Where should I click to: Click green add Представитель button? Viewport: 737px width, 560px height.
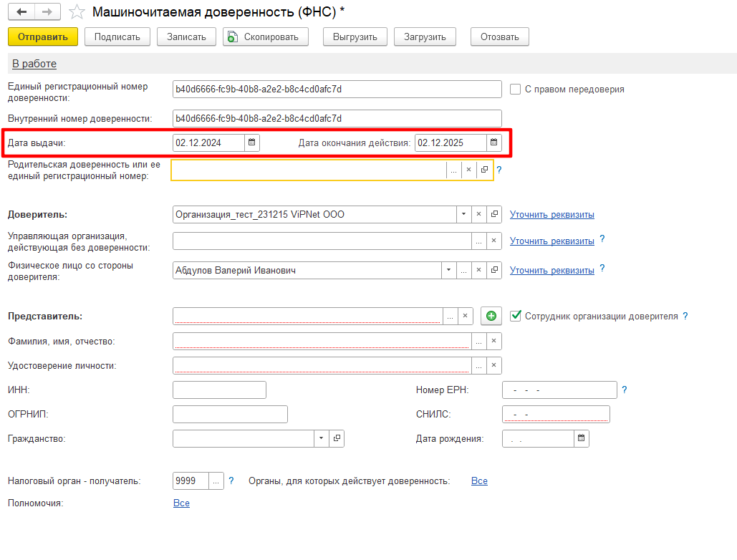[491, 316]
